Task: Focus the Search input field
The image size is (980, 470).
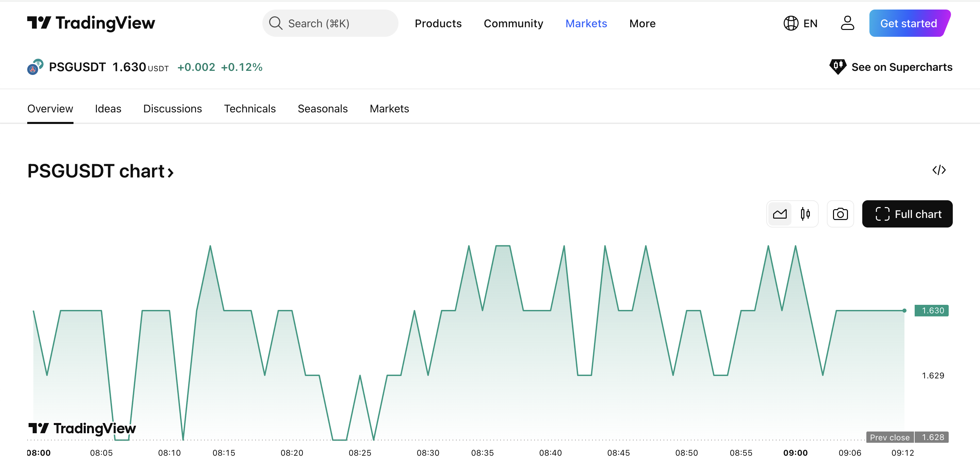Action: (x=330, y=23)
